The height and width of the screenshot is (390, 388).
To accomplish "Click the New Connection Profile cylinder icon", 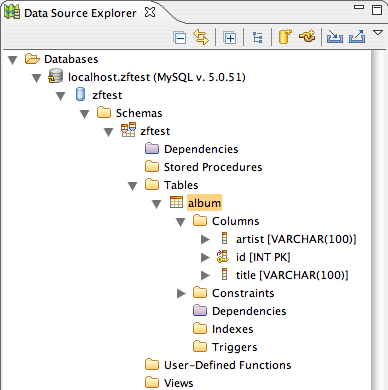I will (x=285, y=36).
